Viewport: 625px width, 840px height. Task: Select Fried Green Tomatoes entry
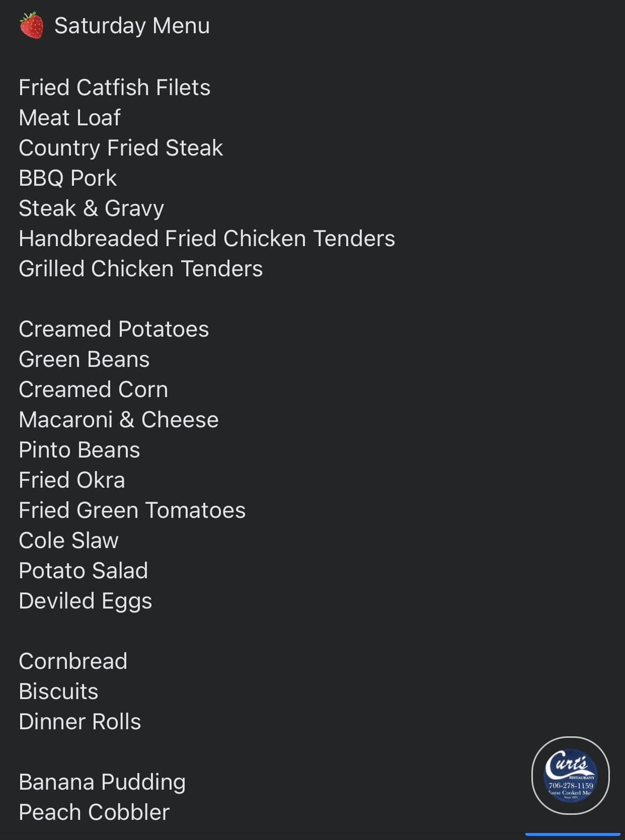(132, 510)
